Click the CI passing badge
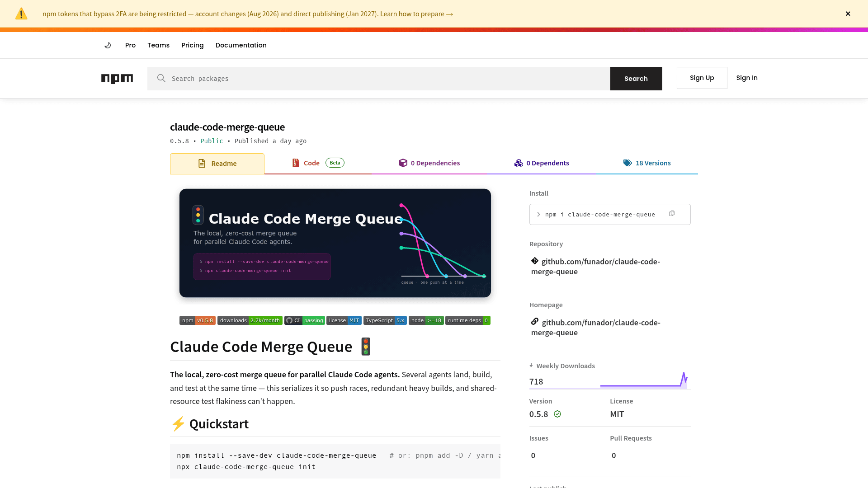The width and height of the screenshot is (868, 488). [305, 320]
